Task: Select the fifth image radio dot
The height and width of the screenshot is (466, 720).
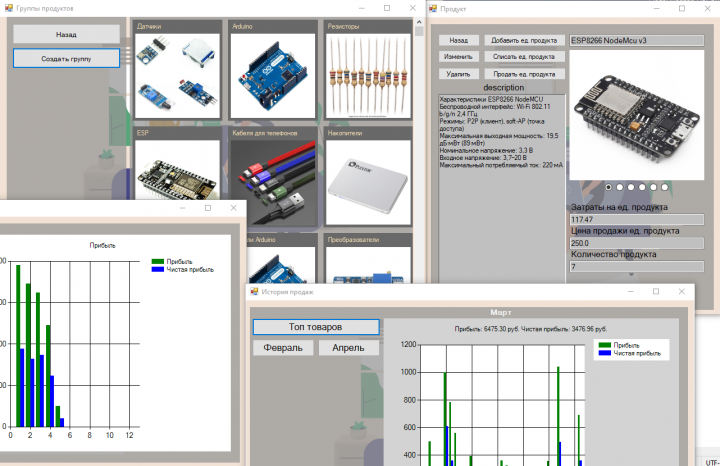Action: (653, 187)
